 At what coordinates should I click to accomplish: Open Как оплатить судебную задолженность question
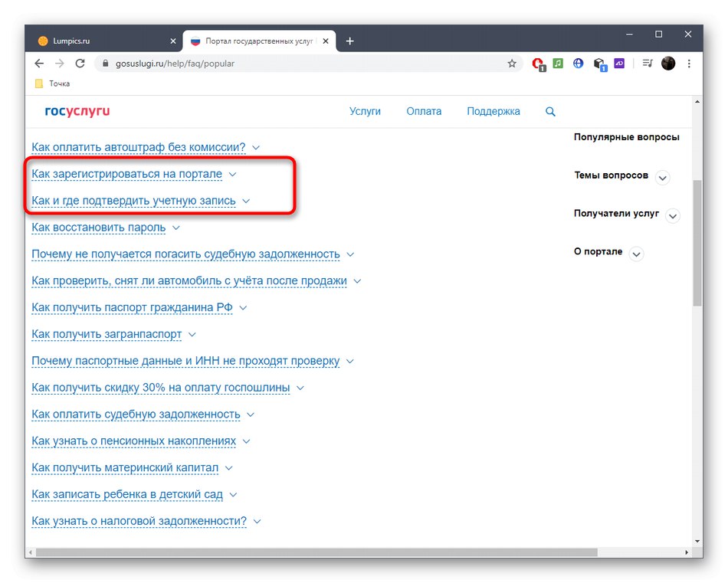(x=136, y=414)
